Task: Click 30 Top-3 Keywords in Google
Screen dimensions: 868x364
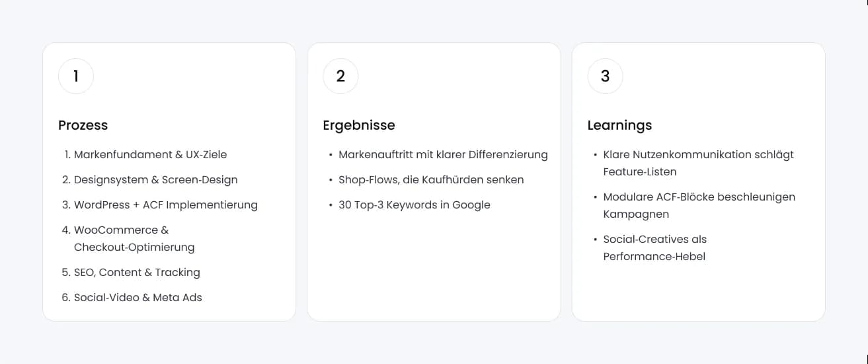Action: 414,205
